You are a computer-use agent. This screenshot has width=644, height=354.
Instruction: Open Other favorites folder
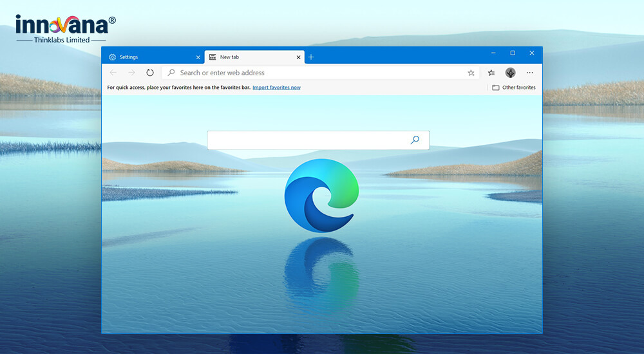[x=514, y=88]
